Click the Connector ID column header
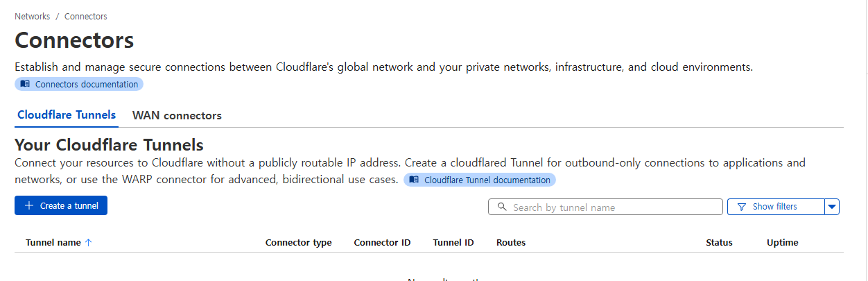Viewport: 868px width, 281px height. tap(382, 243)
